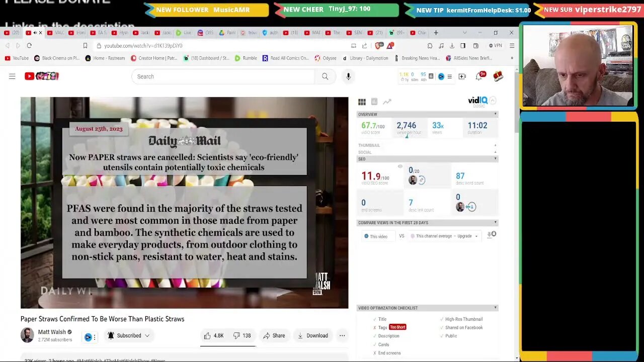Go back in the browser
644x362 pixels.
coord(7,46)
